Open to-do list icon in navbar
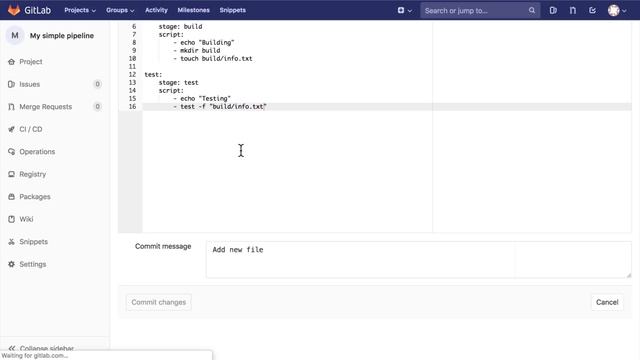 point(592,11)
